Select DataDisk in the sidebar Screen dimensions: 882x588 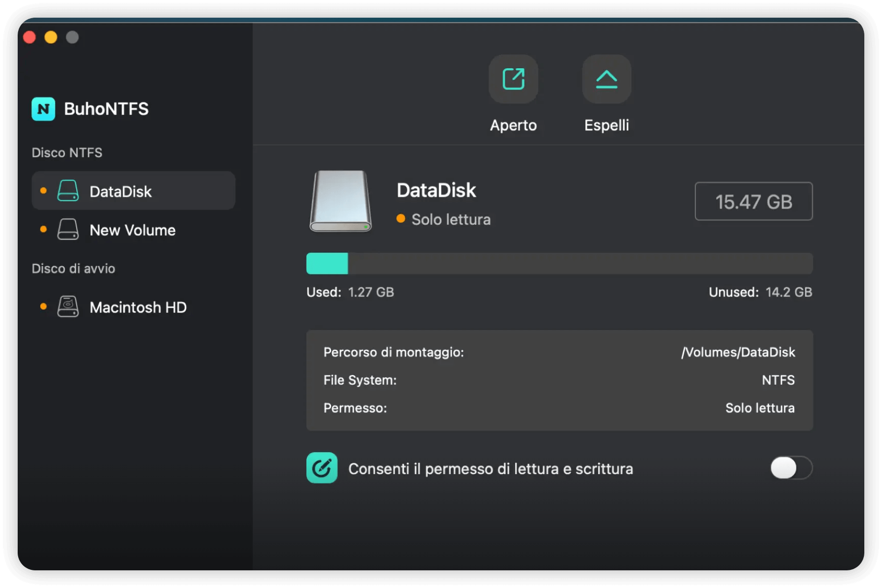(134, 191)
